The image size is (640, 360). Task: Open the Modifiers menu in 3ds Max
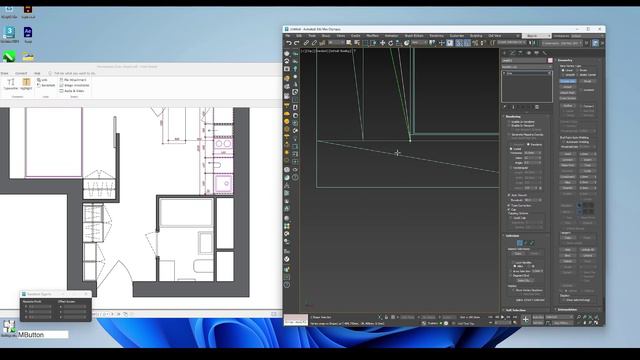pos(372,36)
